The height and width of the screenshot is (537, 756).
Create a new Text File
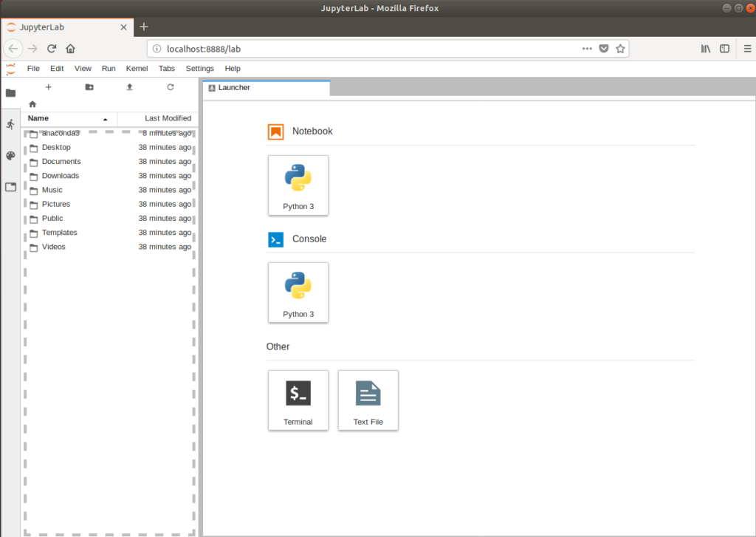(368, 400)
